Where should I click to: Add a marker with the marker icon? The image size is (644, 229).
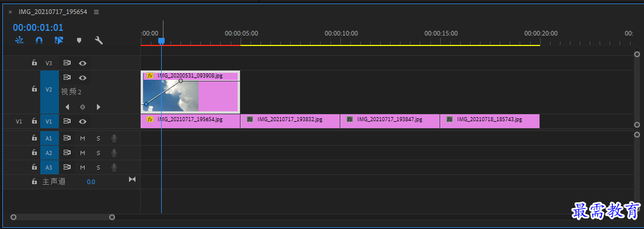pos(79,40)
